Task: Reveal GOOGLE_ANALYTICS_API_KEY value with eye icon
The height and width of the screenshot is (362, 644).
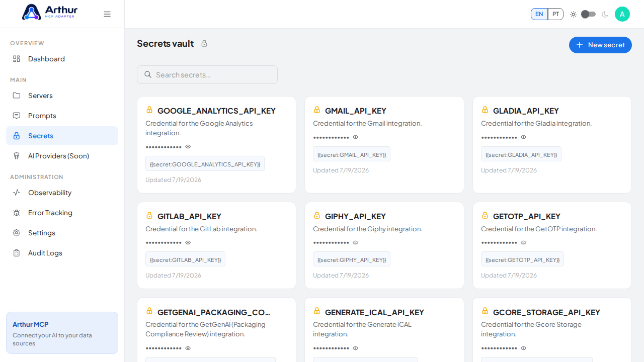Action: tap(188, 147)
